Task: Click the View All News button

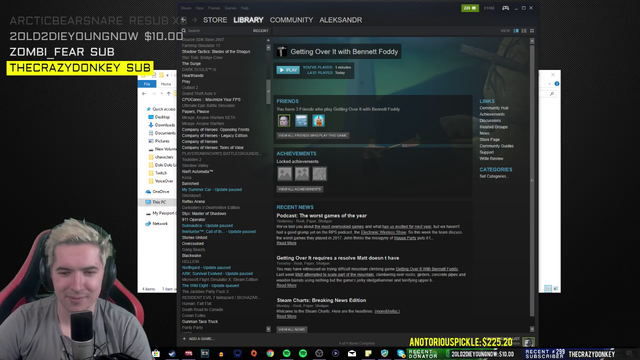Action: [292, 329]
